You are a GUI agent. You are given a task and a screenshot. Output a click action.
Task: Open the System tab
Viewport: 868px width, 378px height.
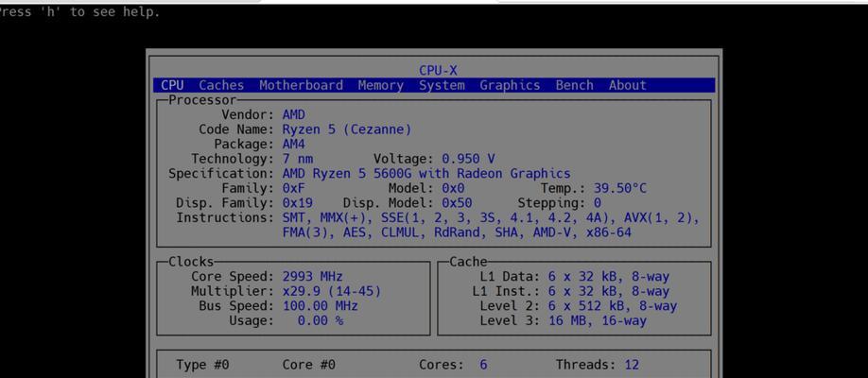[442, 85]
